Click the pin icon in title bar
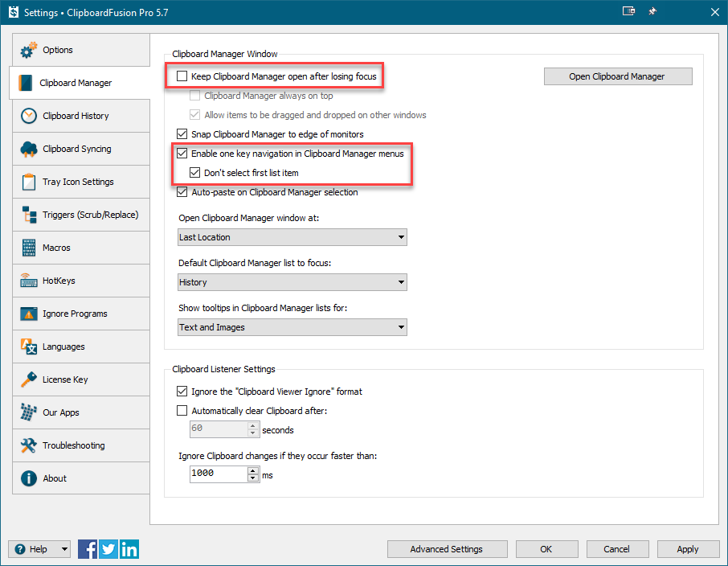The image size is (728, 566). [652, 12]
